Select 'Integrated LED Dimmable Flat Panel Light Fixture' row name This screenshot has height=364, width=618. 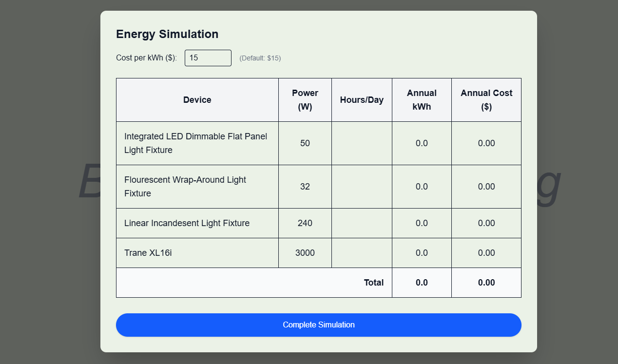click(x=195, y=143)
